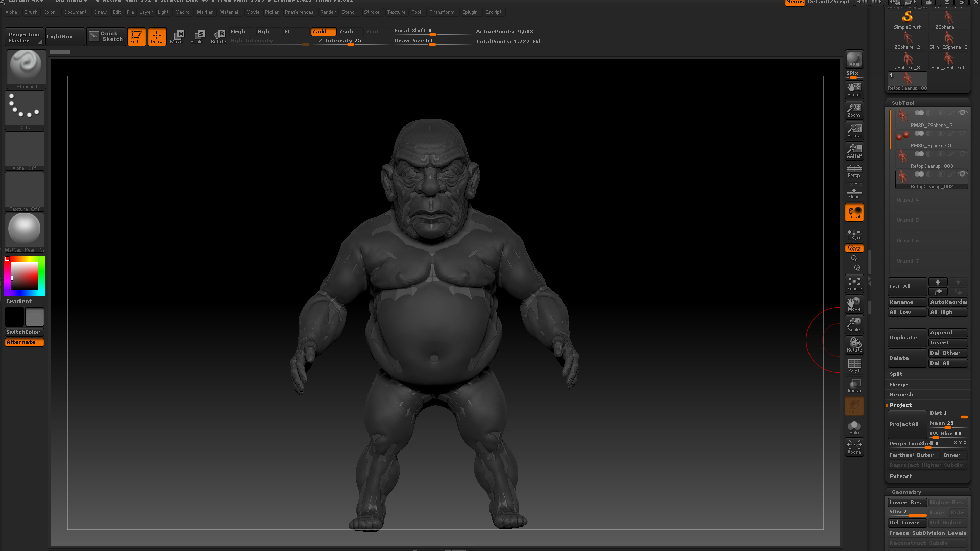The height and width of the screenshot is (551, 980).
Task: Toggle XYZ rotation mode
Action: [854, 248]
